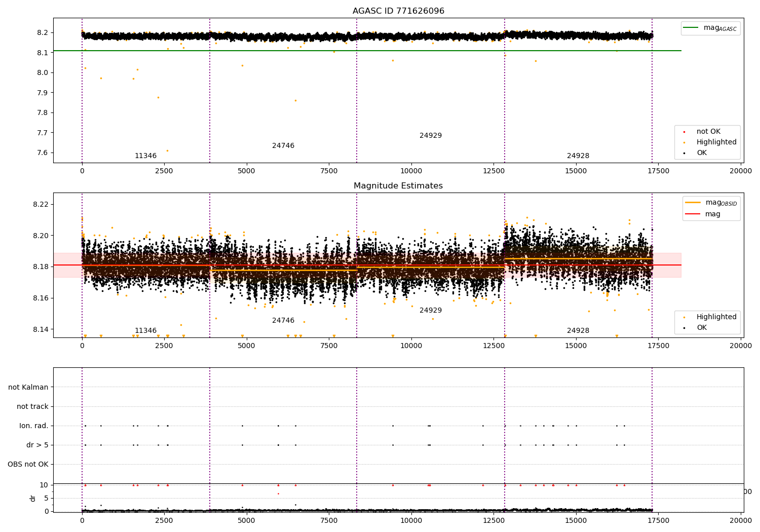Click the "dr > 5" row label
The height and width of the screenshot is (532, 760).
pyautogui.click(x=37, y=445)
